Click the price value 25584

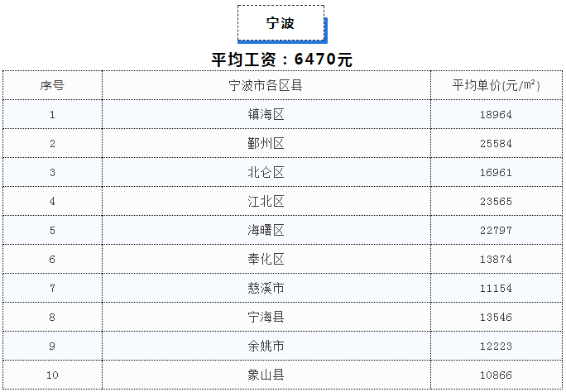point(496,144)
